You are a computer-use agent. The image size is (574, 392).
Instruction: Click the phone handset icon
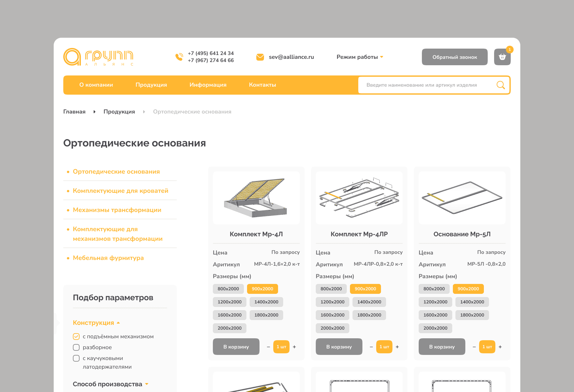coord(179,57)
